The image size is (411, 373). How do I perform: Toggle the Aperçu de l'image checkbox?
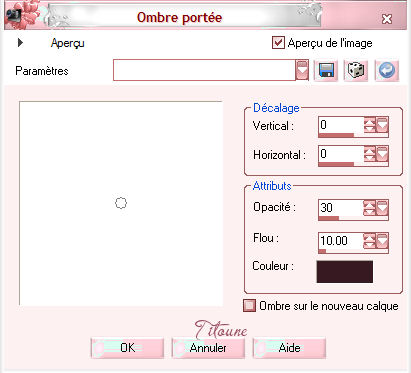278,43
